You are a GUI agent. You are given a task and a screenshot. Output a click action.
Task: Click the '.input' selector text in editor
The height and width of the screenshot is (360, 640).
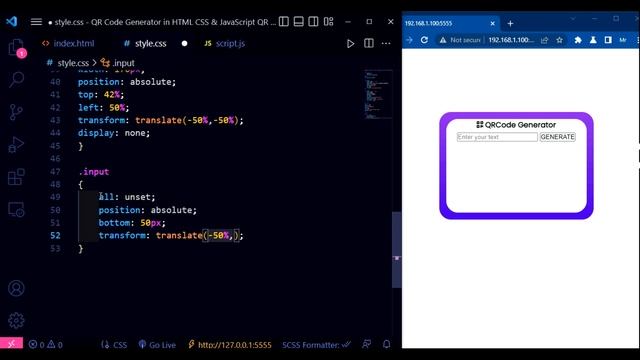click(x=94, y=172)
